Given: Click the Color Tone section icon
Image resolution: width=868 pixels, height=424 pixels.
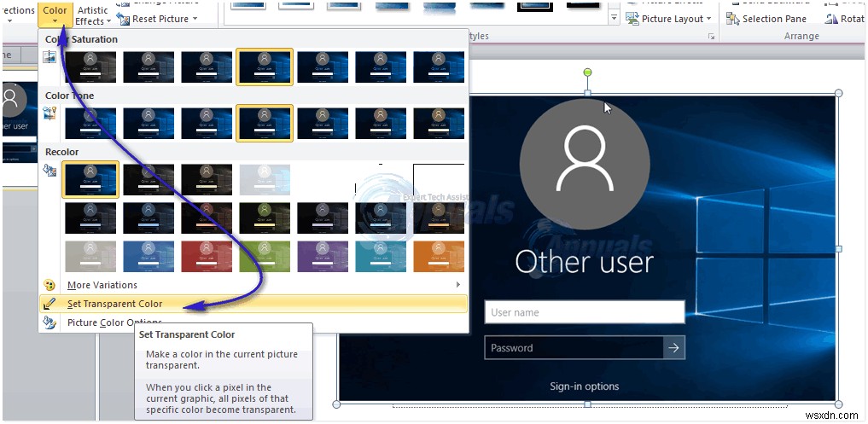Looking at the screenshot, I should point(50,113).
